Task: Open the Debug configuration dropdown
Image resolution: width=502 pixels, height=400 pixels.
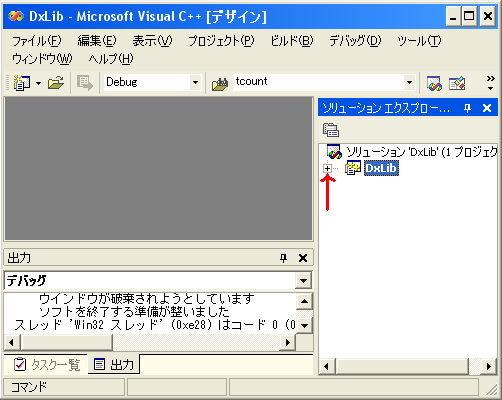Action: click(x=195, y=82)
